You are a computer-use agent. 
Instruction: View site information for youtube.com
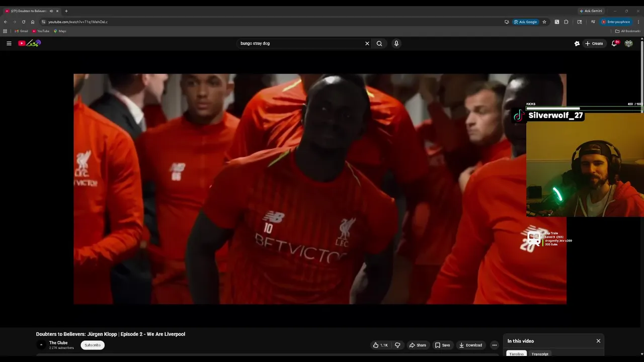44,22
